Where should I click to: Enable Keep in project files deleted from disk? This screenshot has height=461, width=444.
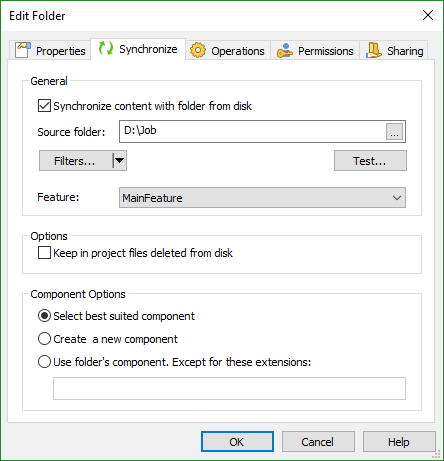click(44, 253)
